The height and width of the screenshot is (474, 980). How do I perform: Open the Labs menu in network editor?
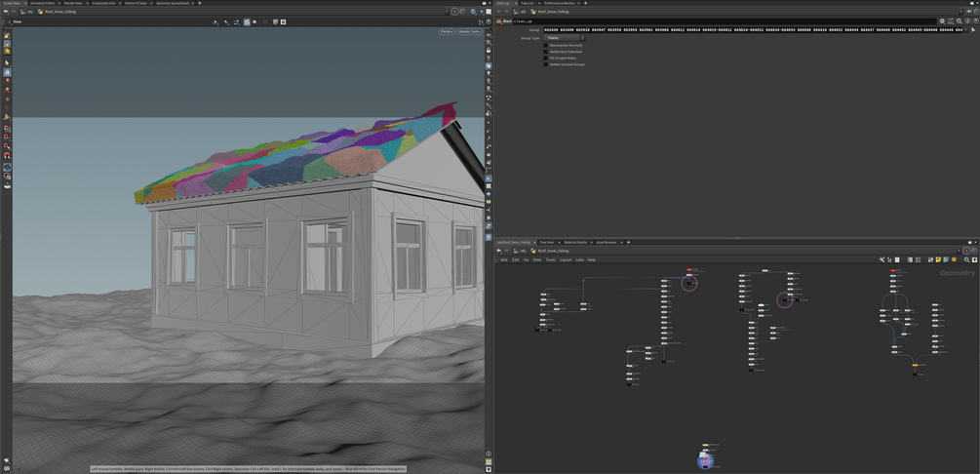tap(579, 259)
